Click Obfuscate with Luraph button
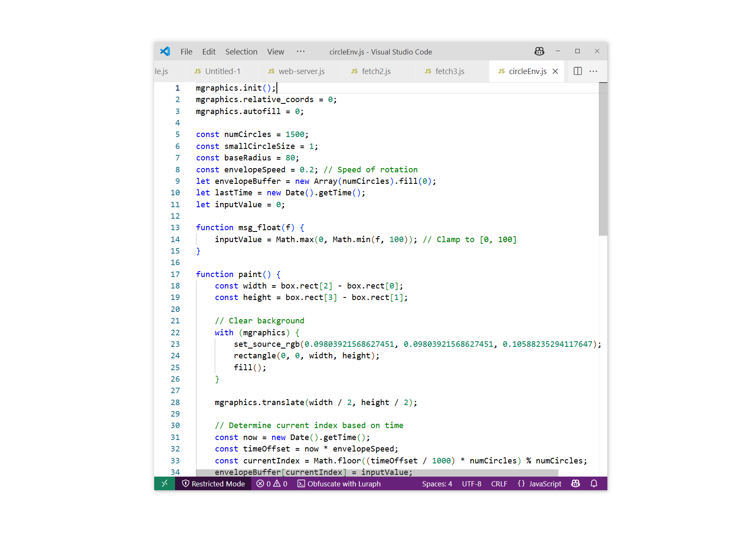Viewport: 756px width, 540px height. point(339,484)
